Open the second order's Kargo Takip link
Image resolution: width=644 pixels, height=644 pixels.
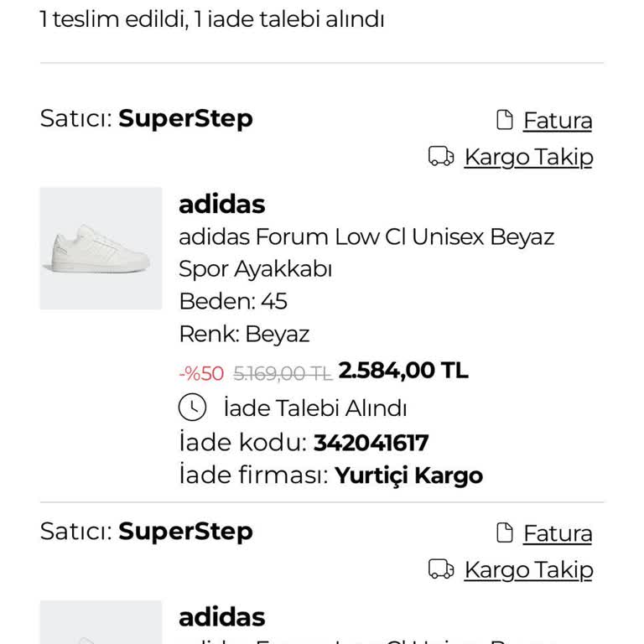(x=528, y=569)
